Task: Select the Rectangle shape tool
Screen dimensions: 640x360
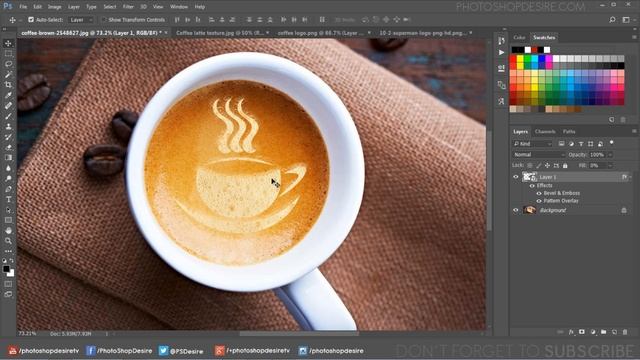Action: (8, 220)
